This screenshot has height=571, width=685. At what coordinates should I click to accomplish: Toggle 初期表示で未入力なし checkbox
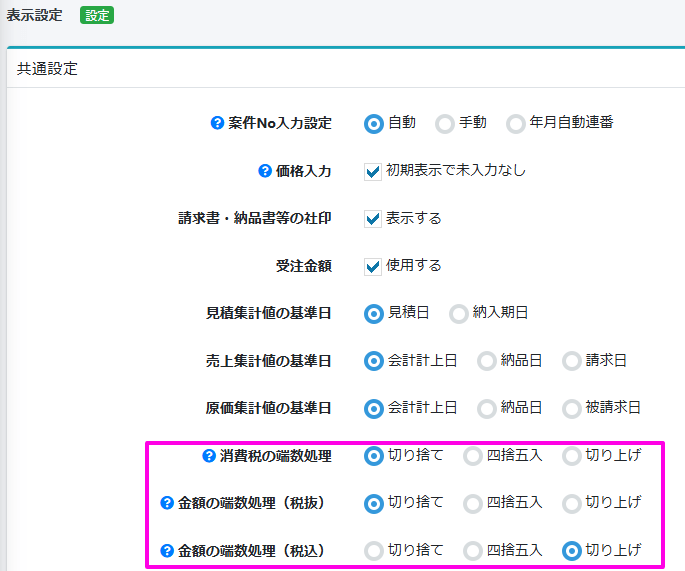click(373, 172)
